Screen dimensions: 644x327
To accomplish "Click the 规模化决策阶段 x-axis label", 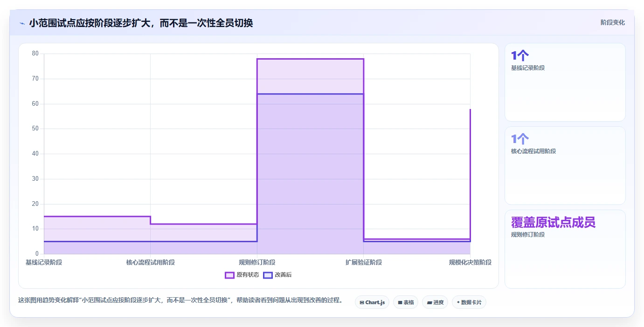I will (470, 262).
